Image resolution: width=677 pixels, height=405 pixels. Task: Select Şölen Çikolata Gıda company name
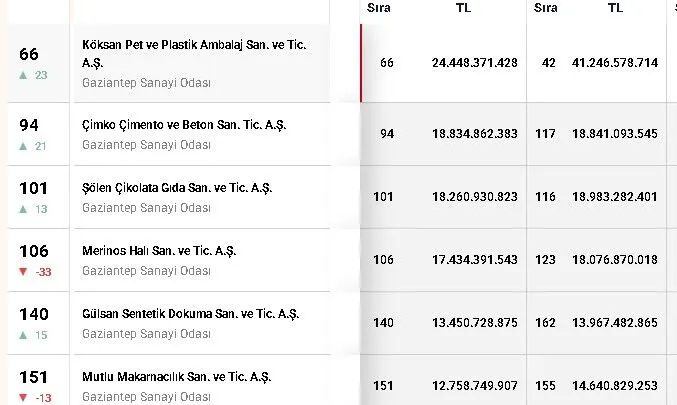pos(177,188)
